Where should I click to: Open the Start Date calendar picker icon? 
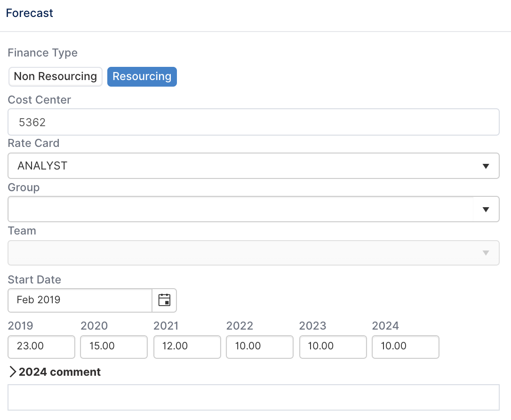(x=164, y=300)
